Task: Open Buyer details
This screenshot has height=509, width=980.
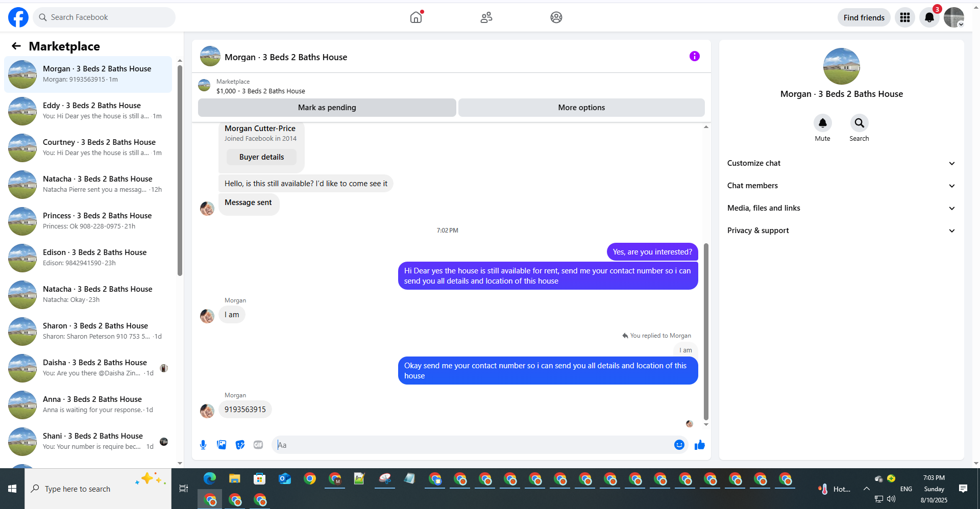Action: pos(261,157)
